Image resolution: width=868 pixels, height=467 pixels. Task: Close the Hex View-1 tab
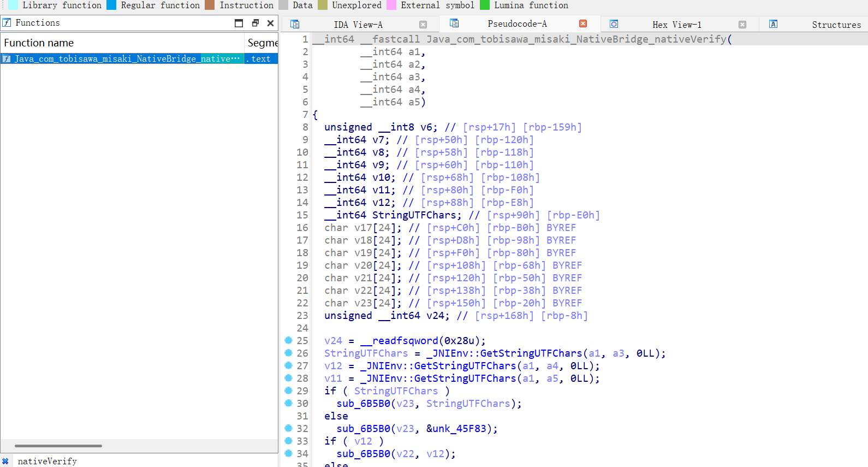742,25
